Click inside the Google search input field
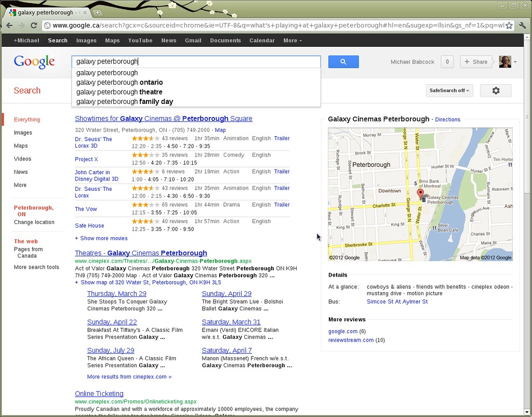 tap(196, 62)
